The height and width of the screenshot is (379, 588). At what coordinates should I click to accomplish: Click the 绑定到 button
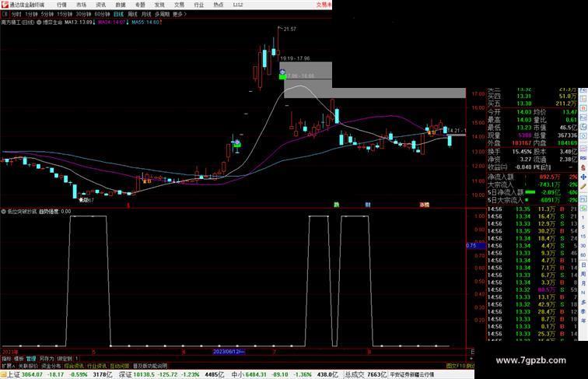[65, 359]
